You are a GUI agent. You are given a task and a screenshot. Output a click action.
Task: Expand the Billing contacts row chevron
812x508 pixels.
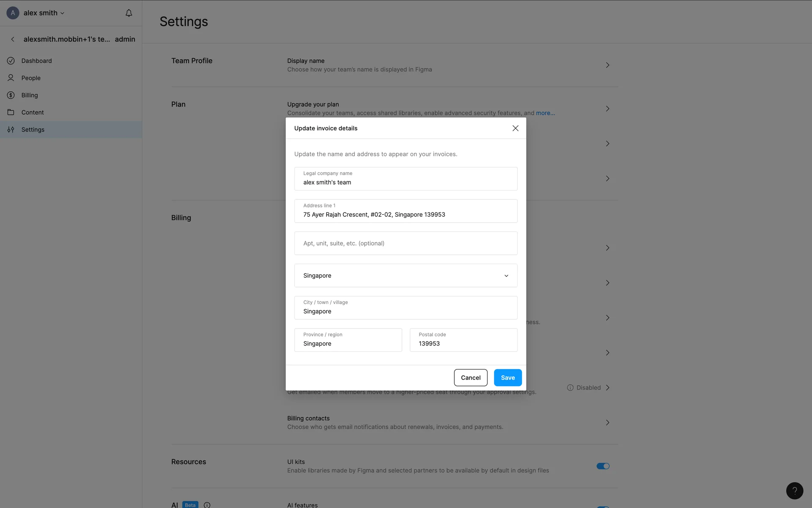coord(607,422)
